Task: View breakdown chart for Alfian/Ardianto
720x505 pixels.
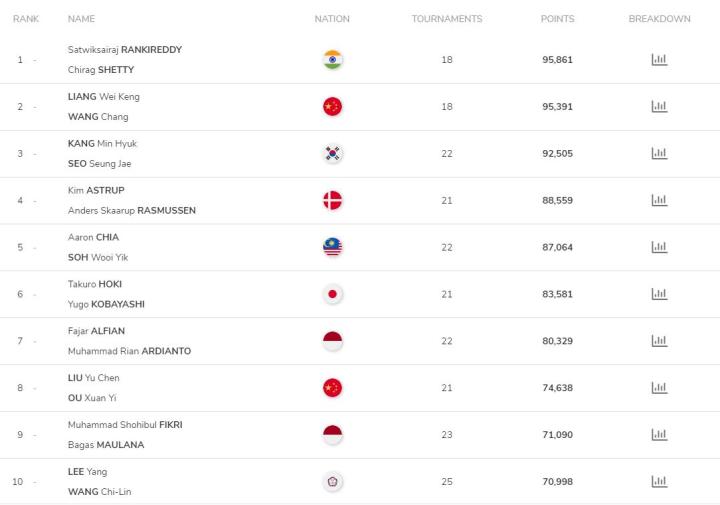Action: pyautogui.click(x=659, y=341)
